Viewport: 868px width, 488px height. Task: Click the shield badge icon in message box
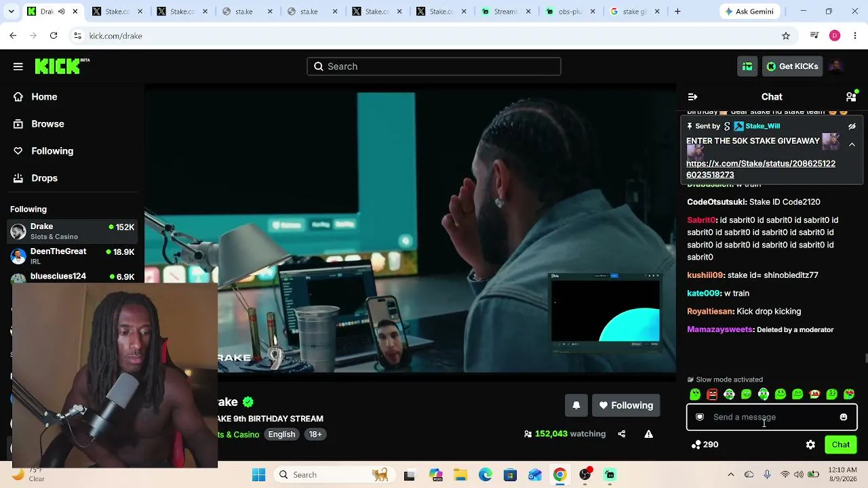700,417
